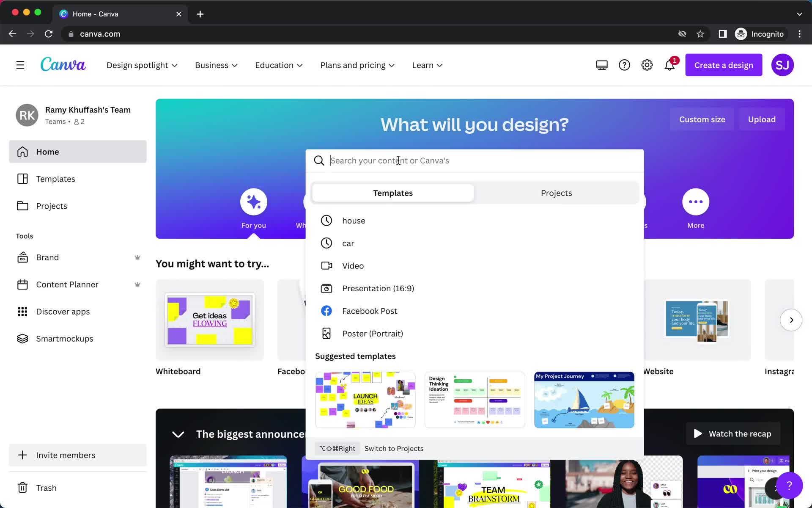Click the Canva home logo icon
Viewport: 812px width, 508px height.
coord(63,65)
